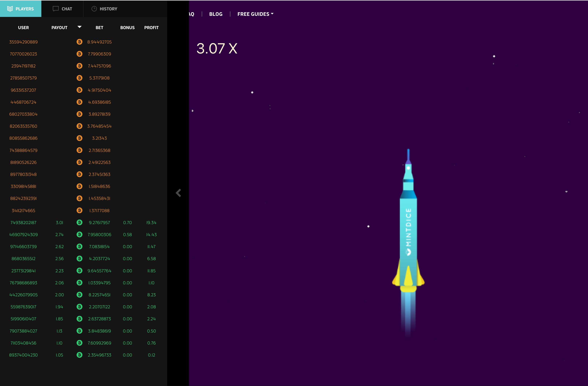Image resolution: width=588 pixels, height=386 pixels.
Task: Click Bitcoin icon for user 80855862686
Action: click(79, 138)
